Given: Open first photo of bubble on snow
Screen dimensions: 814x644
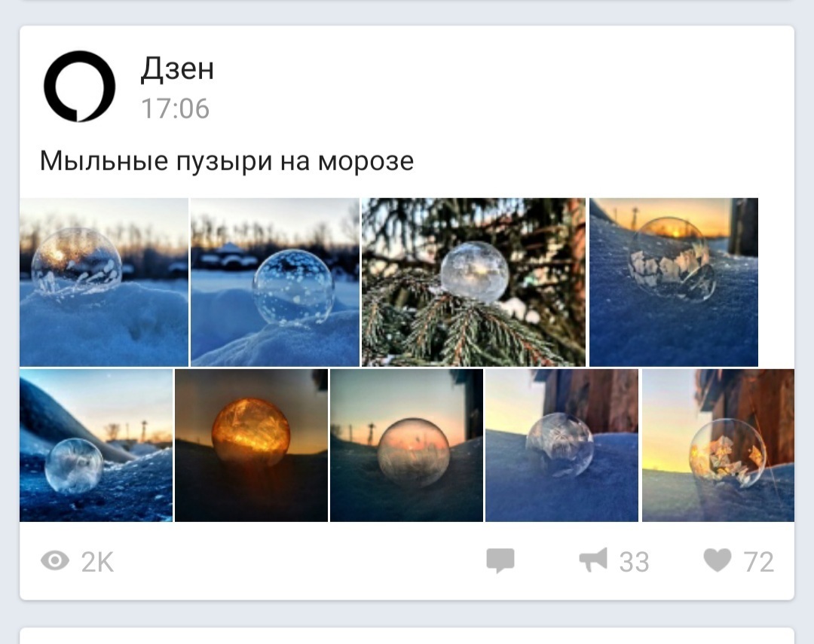Looking at the screenshot, I should pos(104,282).
